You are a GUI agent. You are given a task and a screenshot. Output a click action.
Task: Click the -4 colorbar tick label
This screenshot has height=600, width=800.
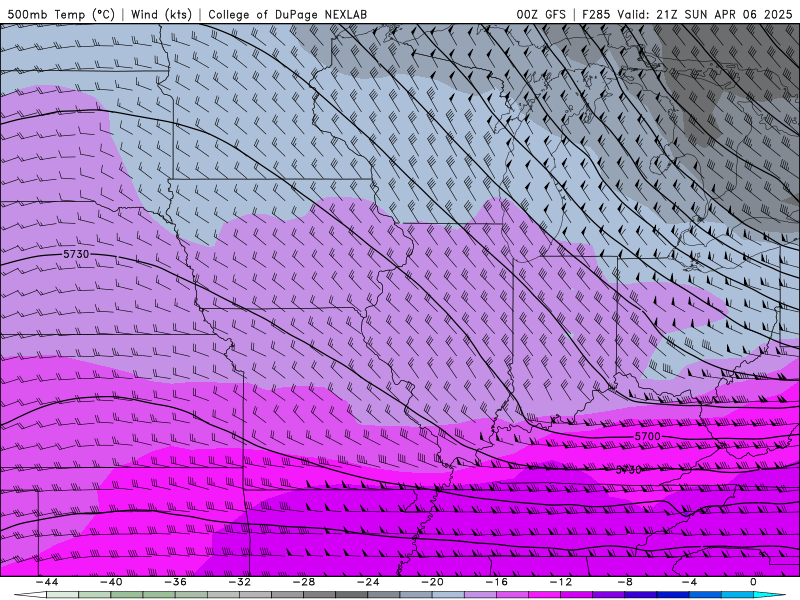click(x=689, y=582)
